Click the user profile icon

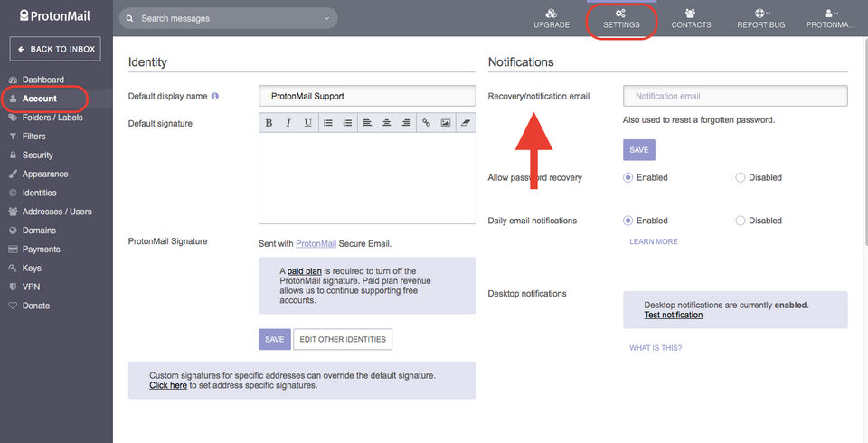click(828, 13)
